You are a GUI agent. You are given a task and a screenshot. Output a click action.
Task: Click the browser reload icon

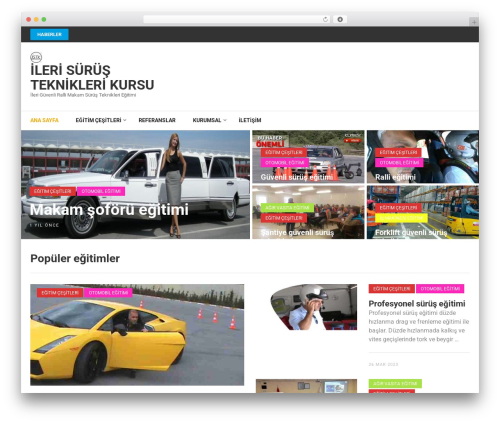coord(325,20)
